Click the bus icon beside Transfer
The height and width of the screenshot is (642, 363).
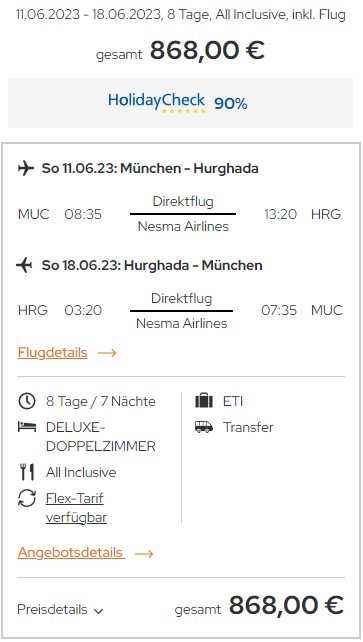coord(204,427)
